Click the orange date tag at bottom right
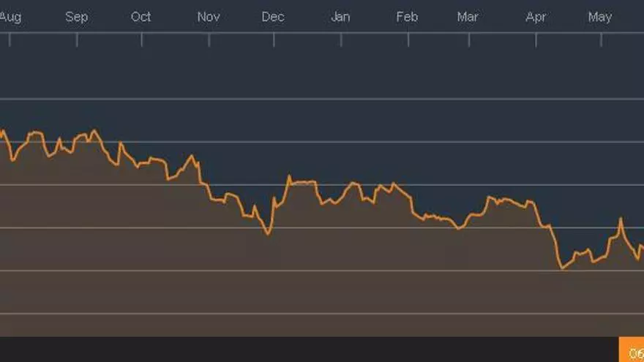644x362 pixels. pos(632,352)
